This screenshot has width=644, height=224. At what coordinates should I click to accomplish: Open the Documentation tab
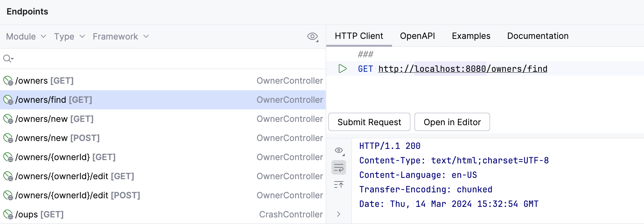pyautogui.click(x=537, y=36)
